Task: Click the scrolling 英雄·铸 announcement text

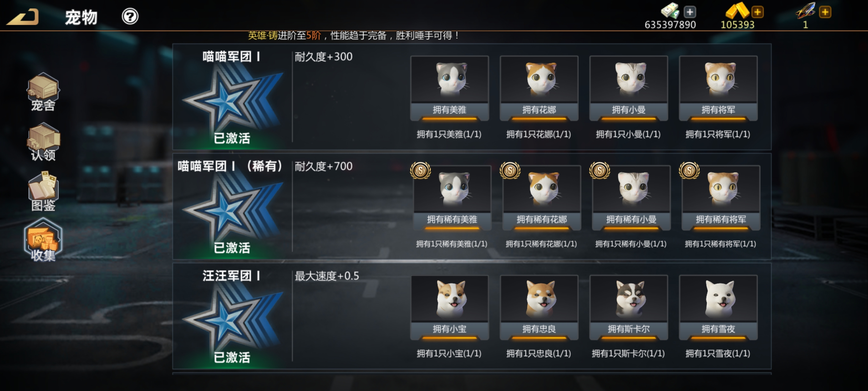Action: (x=353, y=36)
